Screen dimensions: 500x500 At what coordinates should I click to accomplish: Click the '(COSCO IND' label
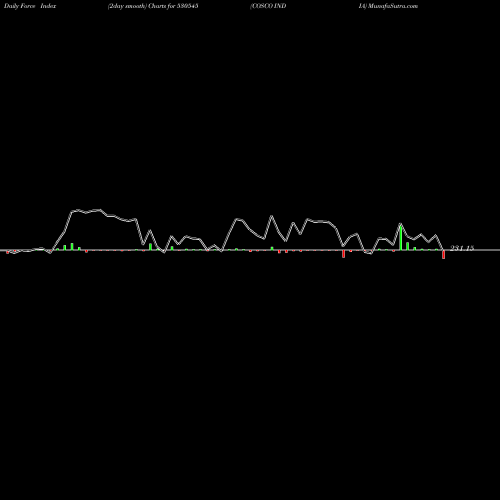tap(268, 6)
